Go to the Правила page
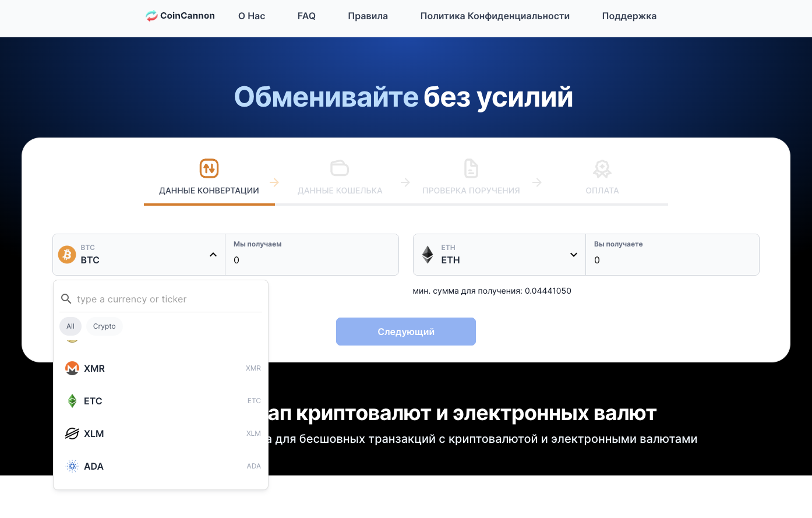This screenshot has width=812, height=518. (368, 16)
